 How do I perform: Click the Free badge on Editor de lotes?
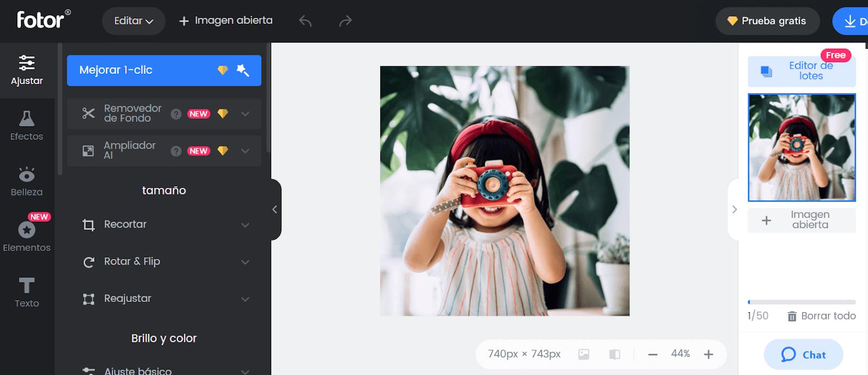point(835,55)
